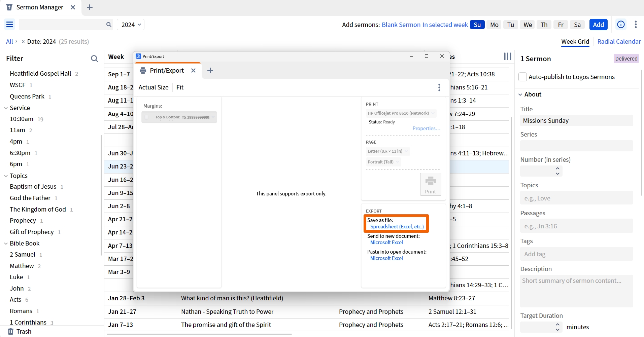The height and width of the screenshot is (337, 644).
Task: Filter by 10:30am service
Action: 22,119
